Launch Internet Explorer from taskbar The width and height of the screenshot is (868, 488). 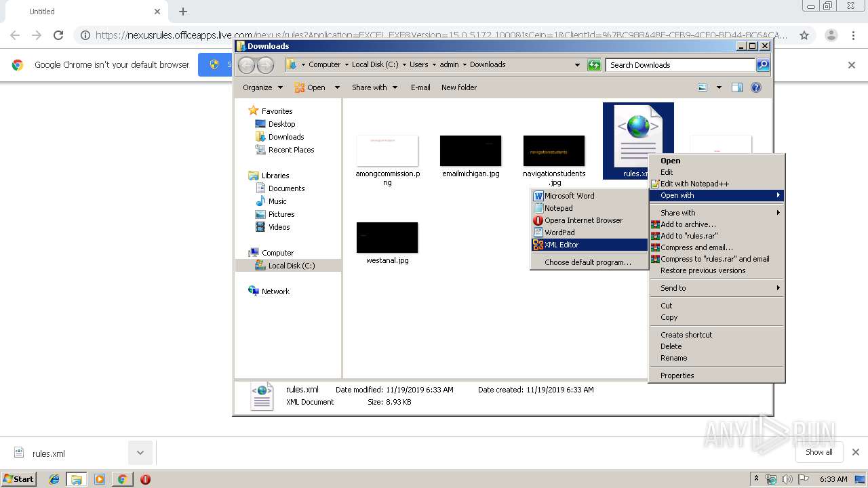pyautogui.click(x=54, y=479)
